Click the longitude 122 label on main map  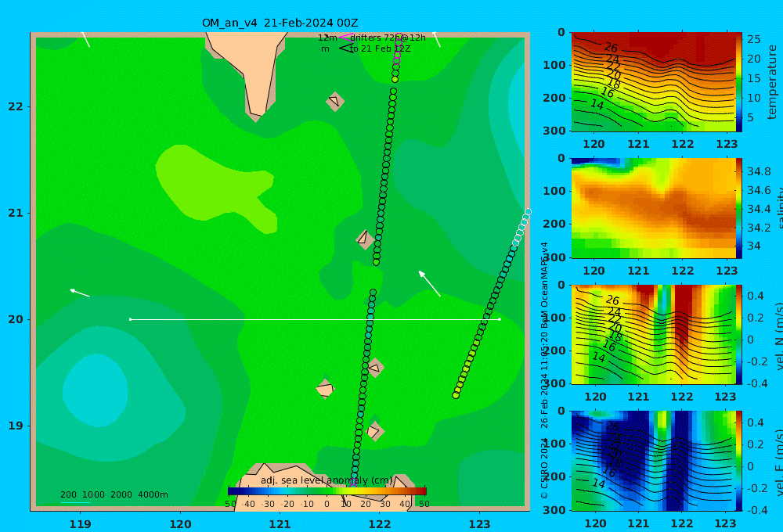point(380,524)
